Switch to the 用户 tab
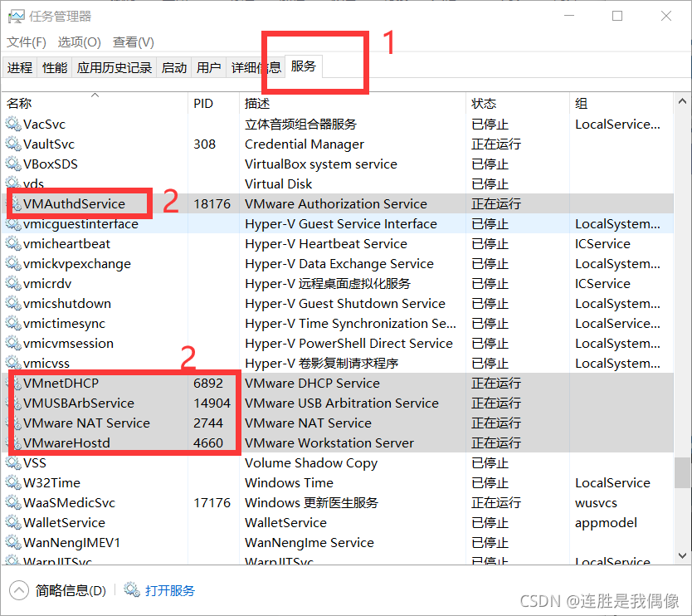The width and height of the screenshot is (692, 616). pyautogui.click(x=209, y=67)
